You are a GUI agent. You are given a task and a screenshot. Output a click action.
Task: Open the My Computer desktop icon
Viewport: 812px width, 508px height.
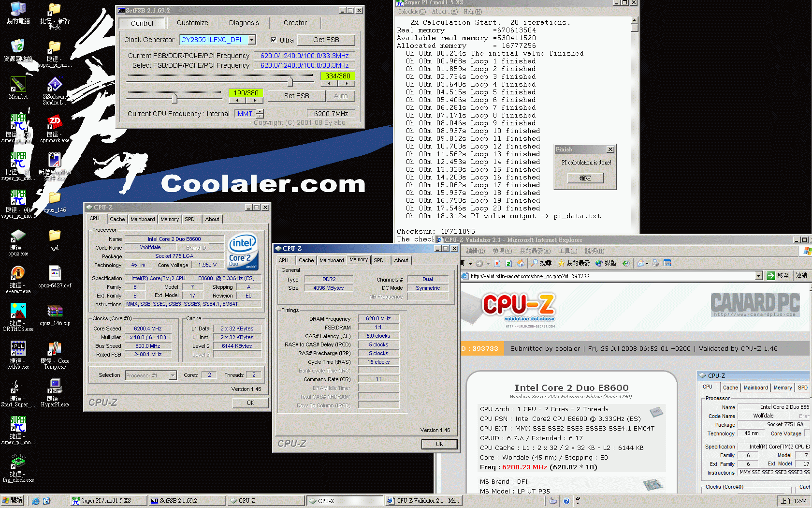point(18,10)
